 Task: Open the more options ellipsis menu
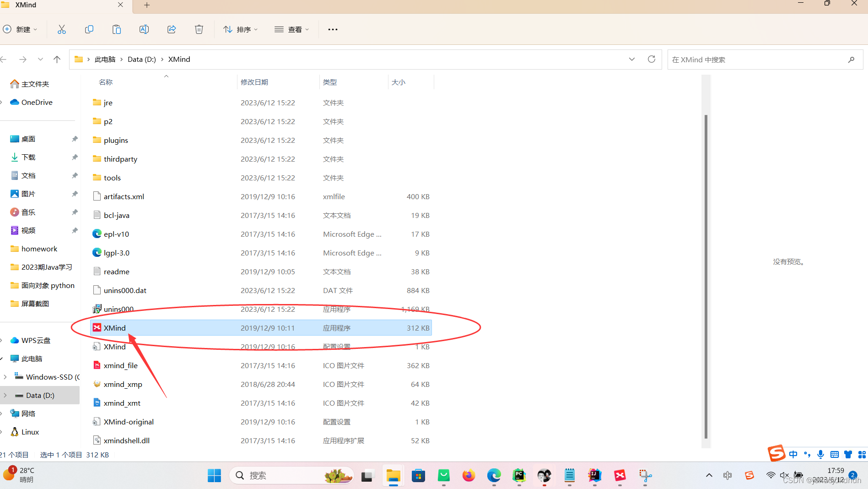(333, 29)
